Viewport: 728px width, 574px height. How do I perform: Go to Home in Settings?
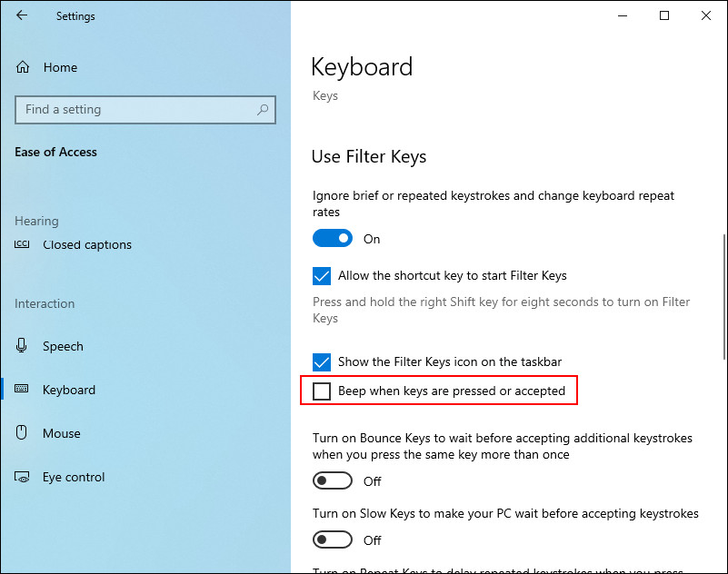coord(60,67)
